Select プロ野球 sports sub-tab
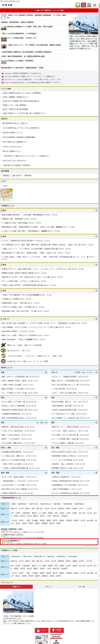This screenshot has width=100, height=644. point(77,372)
